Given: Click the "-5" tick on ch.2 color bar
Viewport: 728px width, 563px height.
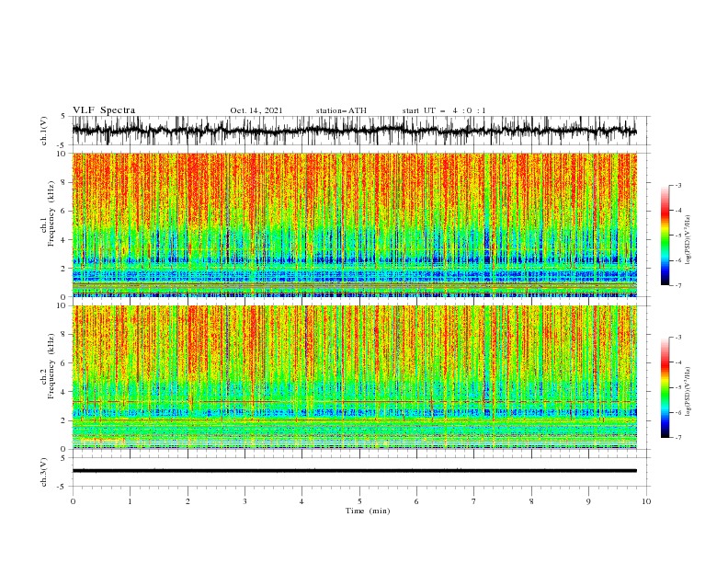Looking at the screenshot, I should pos(677,387).
